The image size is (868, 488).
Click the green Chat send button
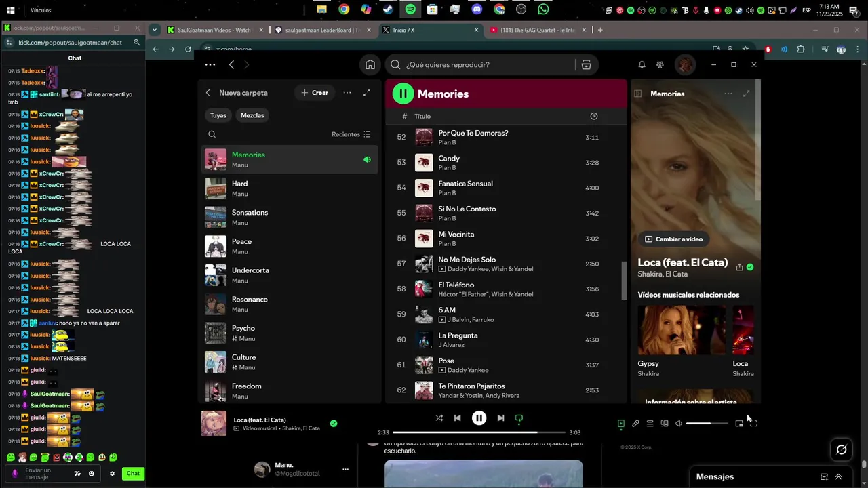pos(133,474)
